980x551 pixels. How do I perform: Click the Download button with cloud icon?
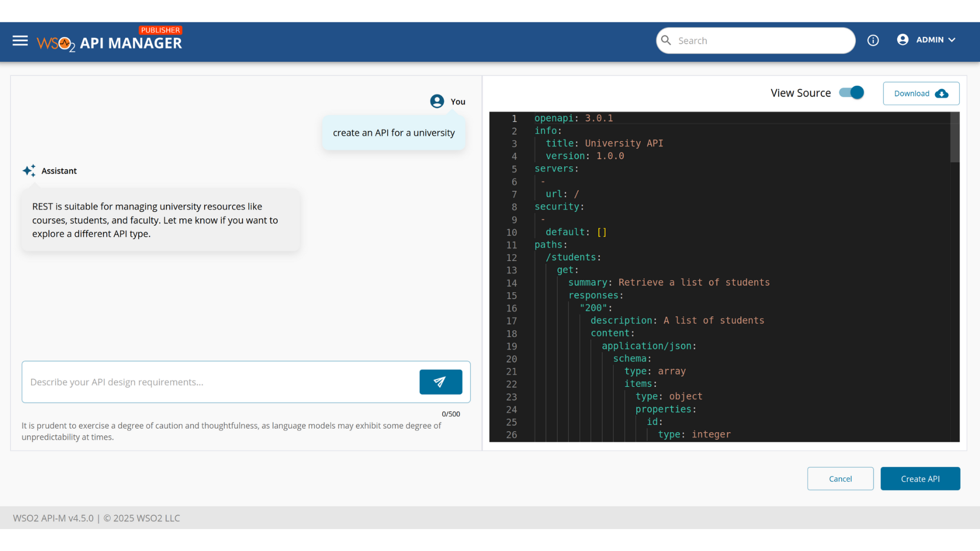point(921,93)
